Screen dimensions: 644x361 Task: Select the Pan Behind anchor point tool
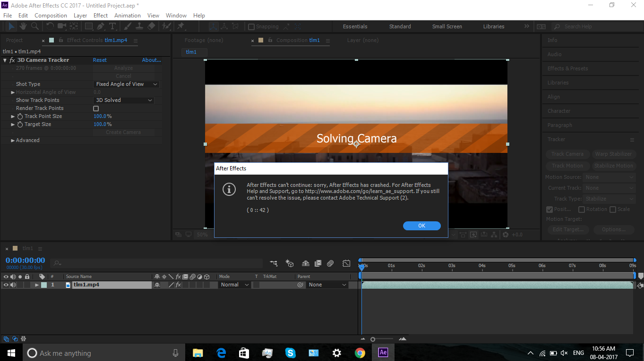coord(74,26)
